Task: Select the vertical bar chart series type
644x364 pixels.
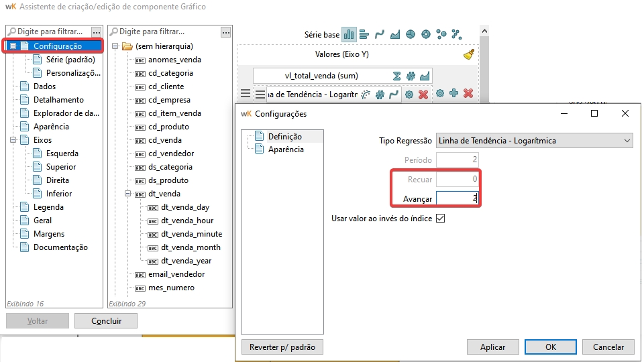Action: [349, 35]
